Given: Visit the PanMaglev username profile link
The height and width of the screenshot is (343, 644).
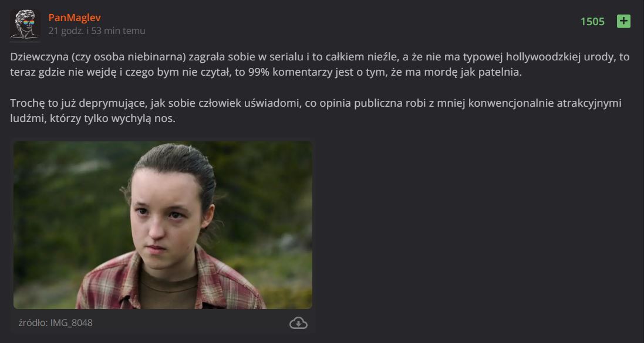Looking at the screenshot, I should [75, 18].
